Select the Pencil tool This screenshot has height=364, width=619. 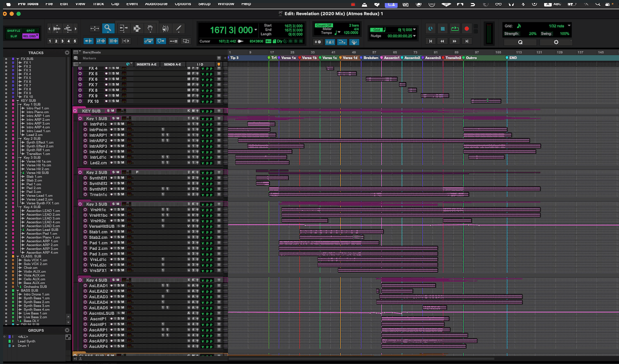click(179, 28)
